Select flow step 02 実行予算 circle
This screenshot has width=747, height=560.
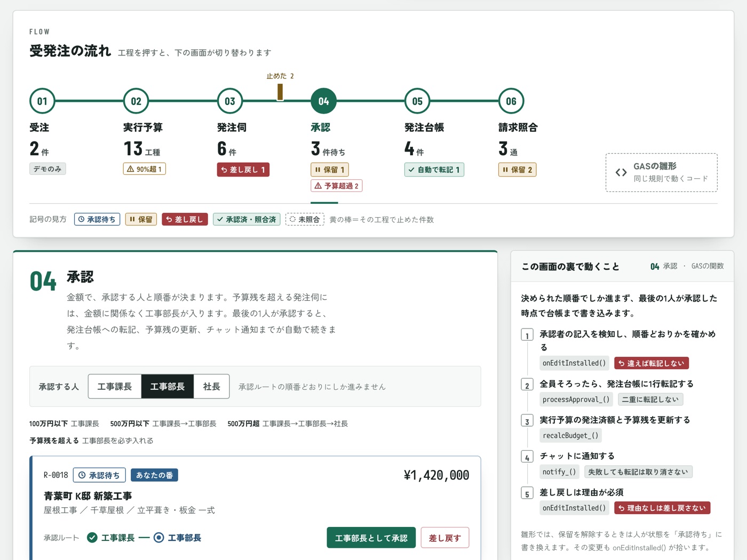point(136,101)
